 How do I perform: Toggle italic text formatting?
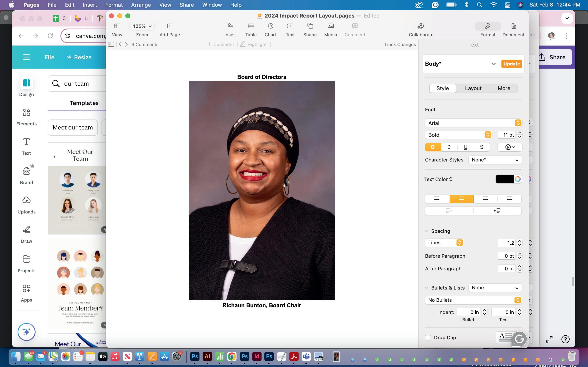(x=449, y=147)
